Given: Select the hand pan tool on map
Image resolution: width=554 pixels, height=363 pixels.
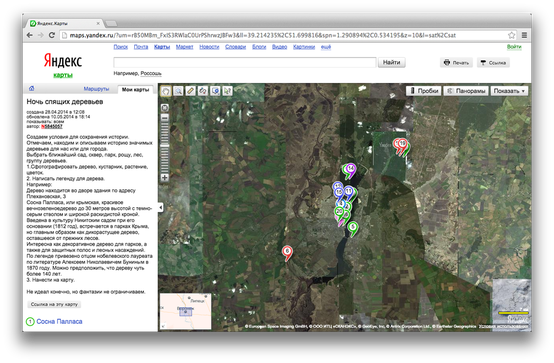Looking at the screenshot, I should pos(166,91).
